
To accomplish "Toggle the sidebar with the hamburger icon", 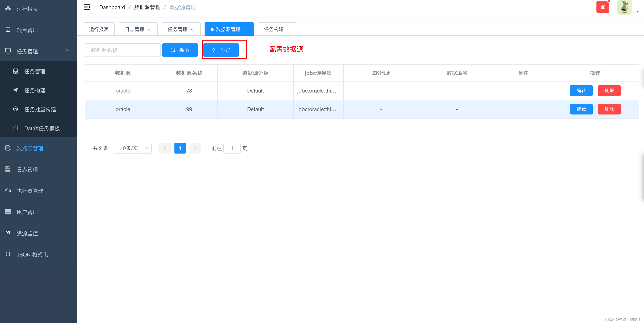I will click(87, 7).
